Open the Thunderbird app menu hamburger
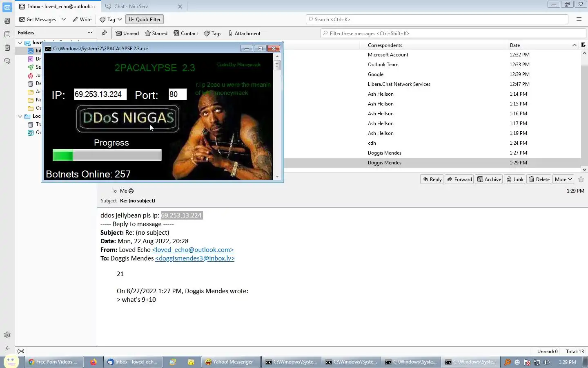Screen dimensions: 588x368 point(579,19)
